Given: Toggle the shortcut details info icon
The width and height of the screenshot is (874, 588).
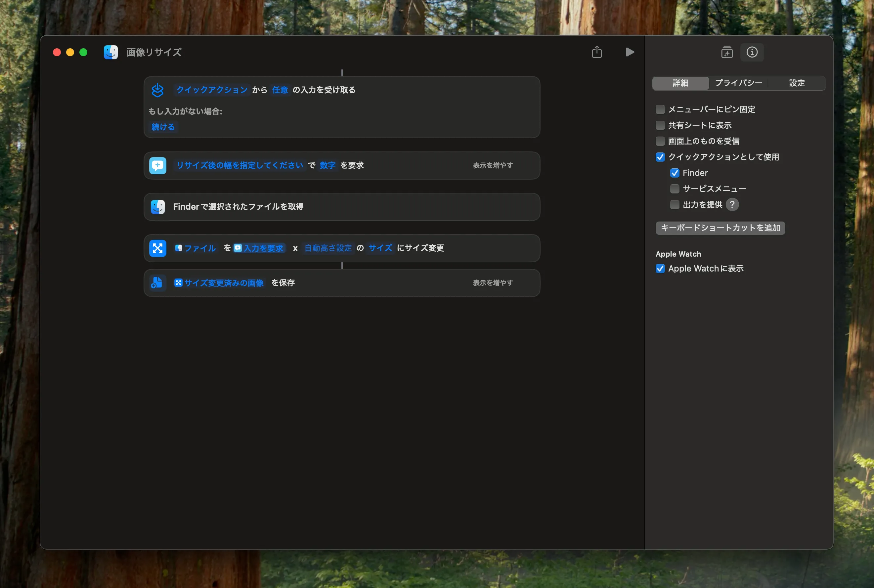Looking at the screenshot, I should point(752,52).
